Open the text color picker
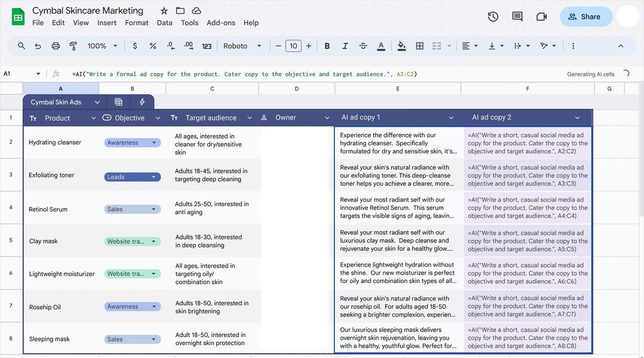The width and height of the screenshot is (644, 358). (x=381, y=46)
